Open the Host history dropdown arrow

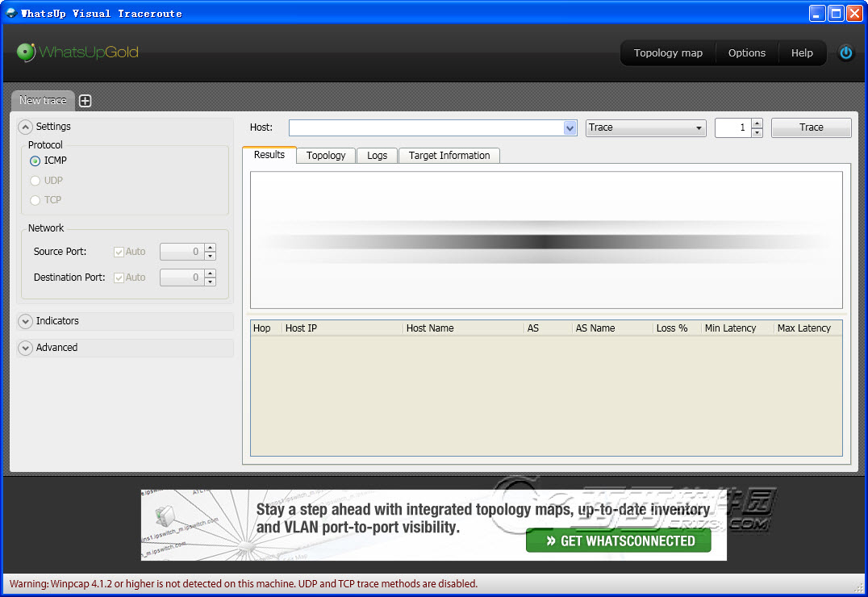click(570, 128)
